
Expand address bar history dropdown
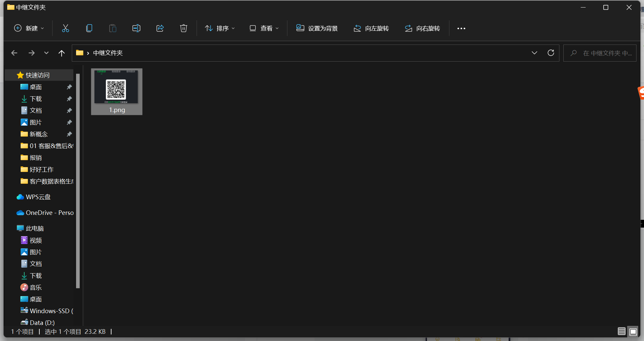pos(534,53)
